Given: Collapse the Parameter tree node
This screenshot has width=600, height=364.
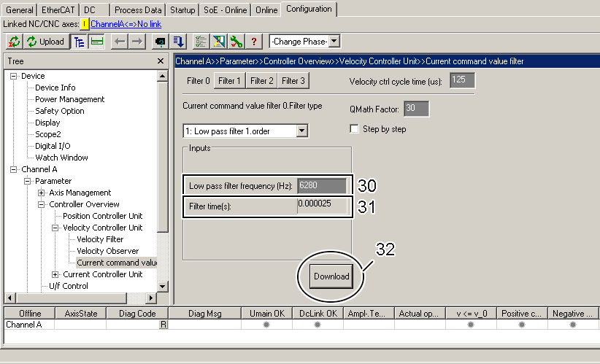Looking at the screenshot, I should click(27, 181).
